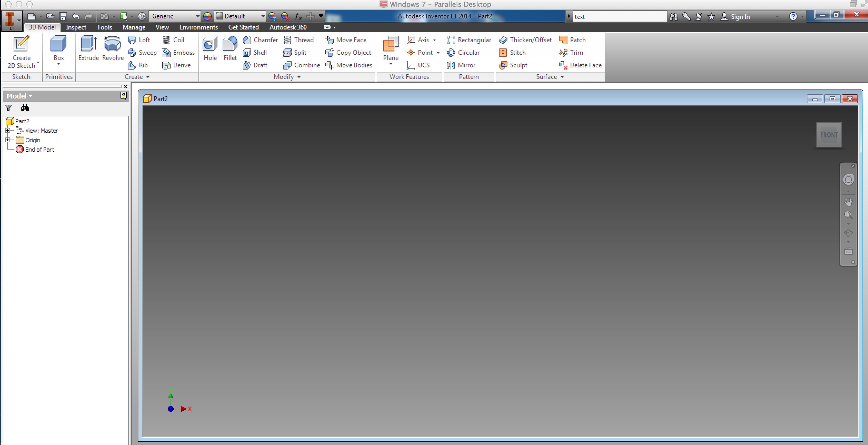Expand the View: Master node
Screen dimensions: 868x445
[8, 130]
